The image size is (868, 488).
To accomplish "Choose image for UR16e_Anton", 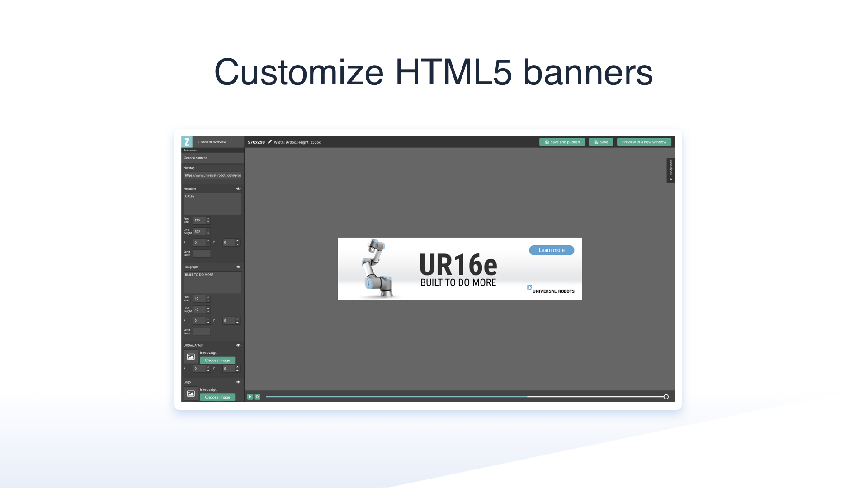I will pos(217,360).
